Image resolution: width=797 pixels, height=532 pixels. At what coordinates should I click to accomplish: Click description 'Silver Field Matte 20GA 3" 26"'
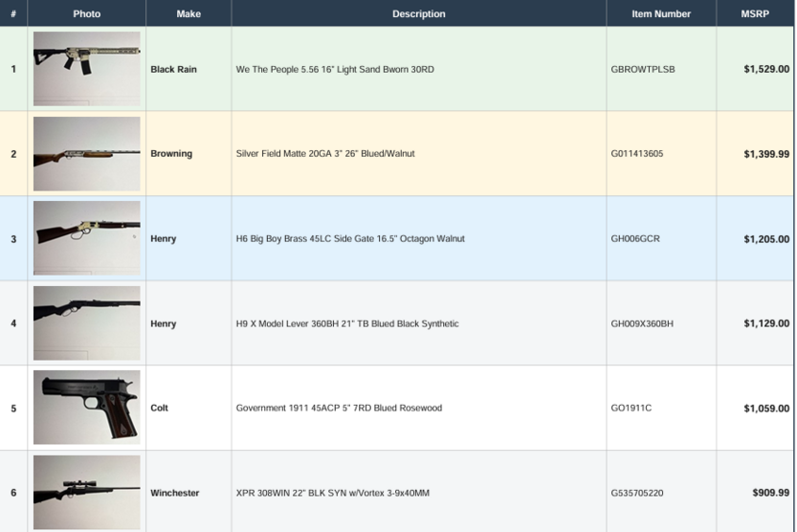pos(325,153)
